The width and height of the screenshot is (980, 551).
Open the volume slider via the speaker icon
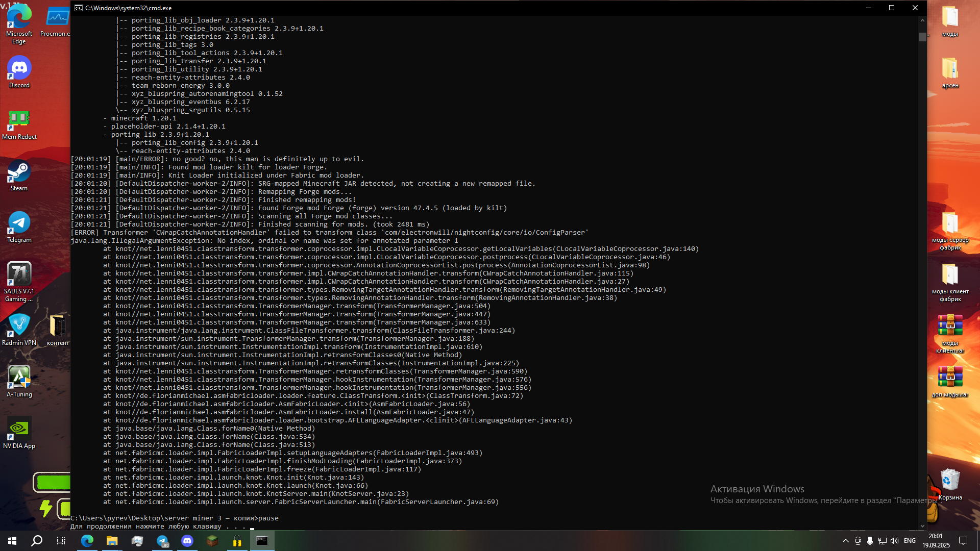click(894, 541)
